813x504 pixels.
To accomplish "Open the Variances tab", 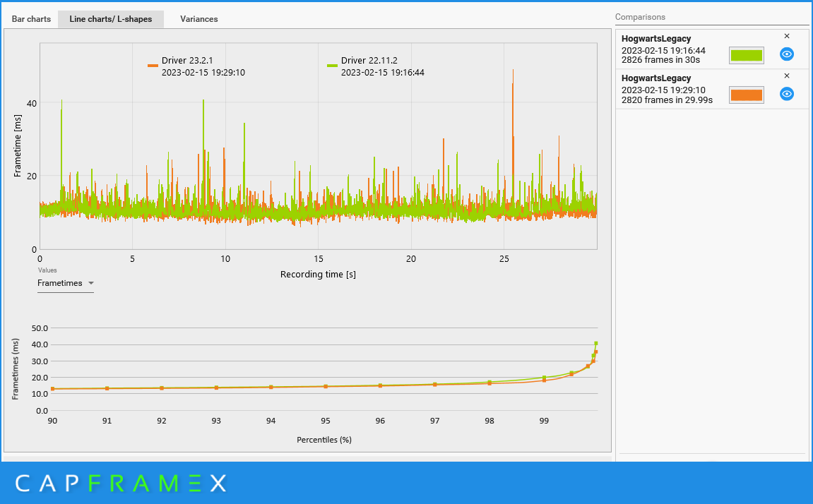I will [198, 19].
